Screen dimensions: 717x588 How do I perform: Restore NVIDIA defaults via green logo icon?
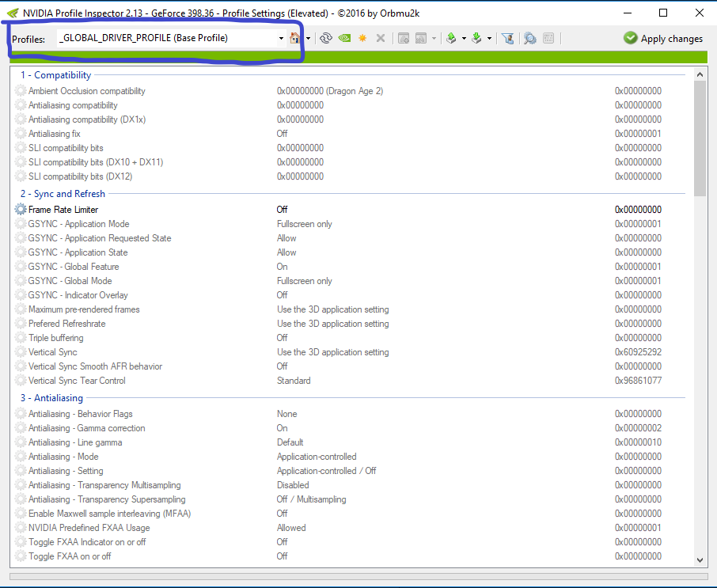[x=344, y=39]
